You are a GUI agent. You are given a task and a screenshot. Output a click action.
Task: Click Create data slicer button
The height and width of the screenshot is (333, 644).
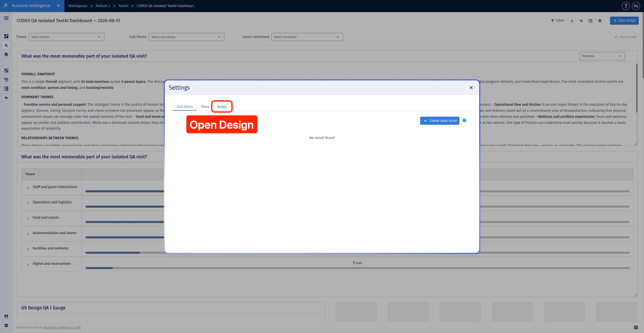coord(439,121)
